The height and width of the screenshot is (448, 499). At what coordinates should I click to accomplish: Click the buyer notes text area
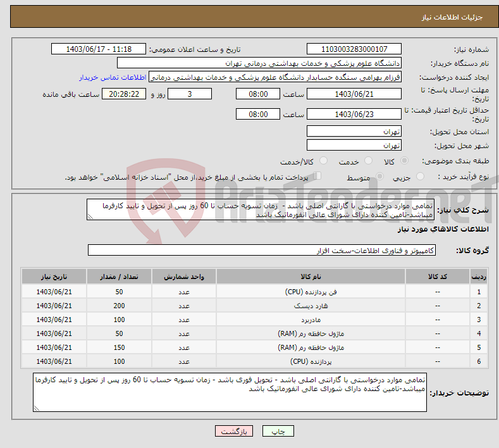(230, 392)
